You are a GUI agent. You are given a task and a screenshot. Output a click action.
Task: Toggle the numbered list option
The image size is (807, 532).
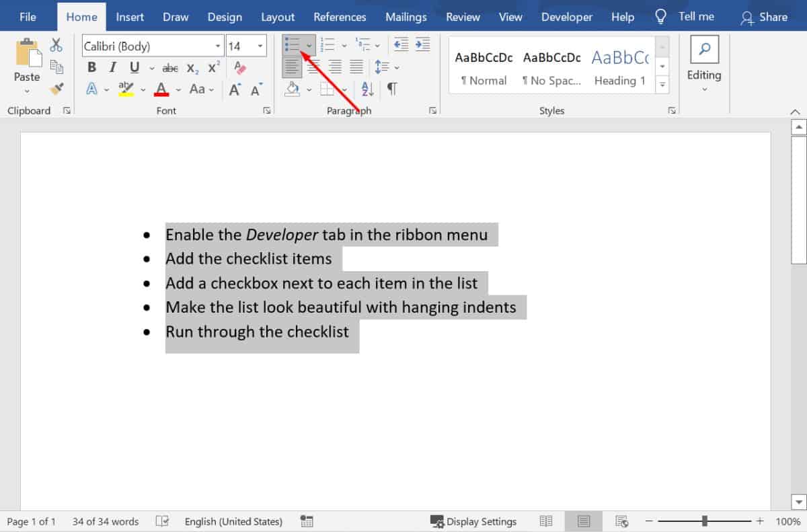click(329, 44)
